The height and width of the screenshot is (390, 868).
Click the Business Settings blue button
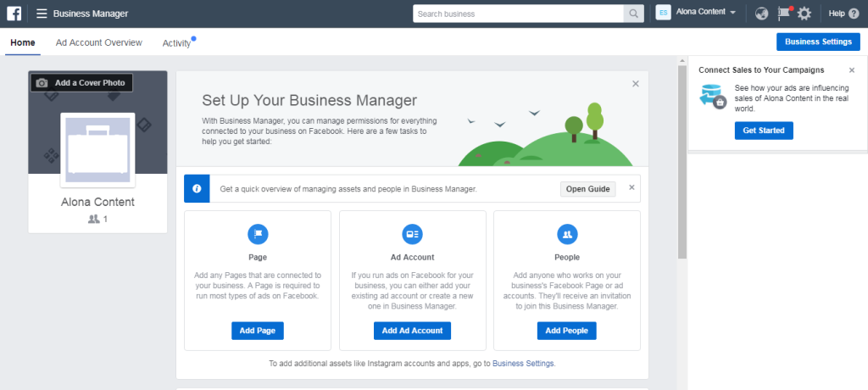pos(818,42)
